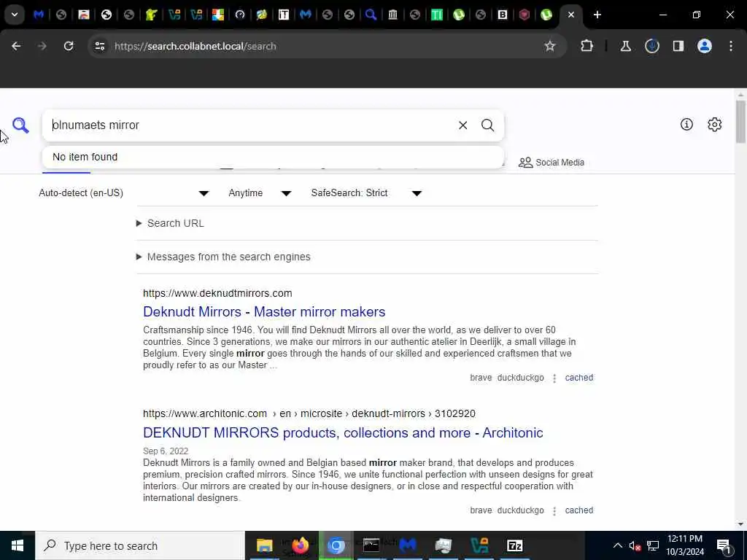This screenshot has height=560, width=747.
Task: Click the muted volume tray icon
Action: 635,545
